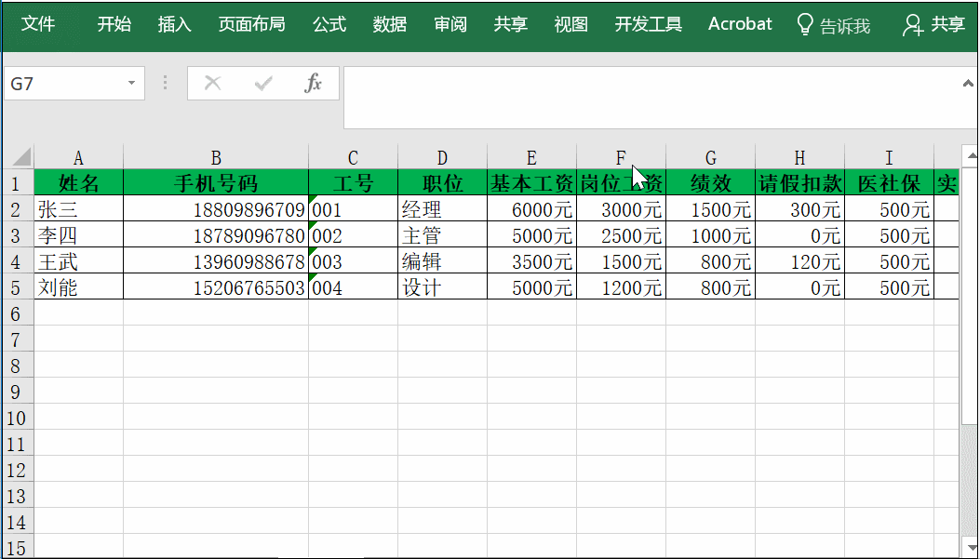Click the Cancel X icon in formula bar

(212, 84)
